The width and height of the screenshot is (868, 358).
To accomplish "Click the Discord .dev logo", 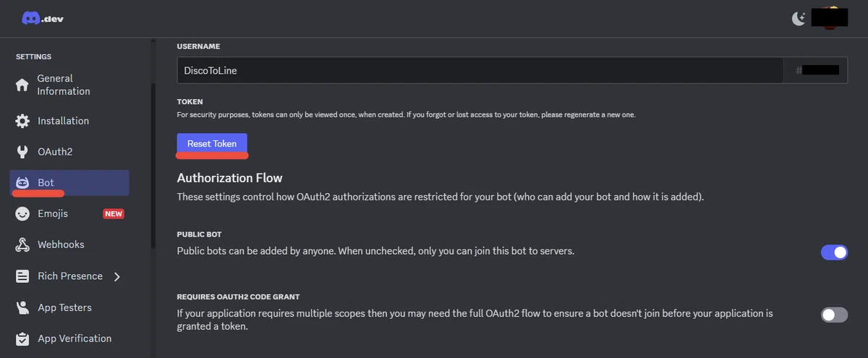I will 43,19.
